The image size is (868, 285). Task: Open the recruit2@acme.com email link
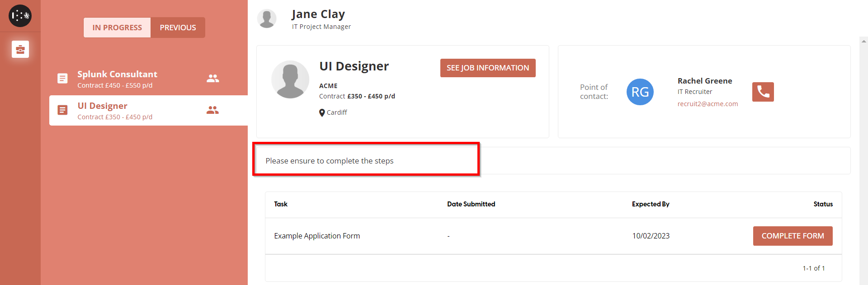[708, 104]
